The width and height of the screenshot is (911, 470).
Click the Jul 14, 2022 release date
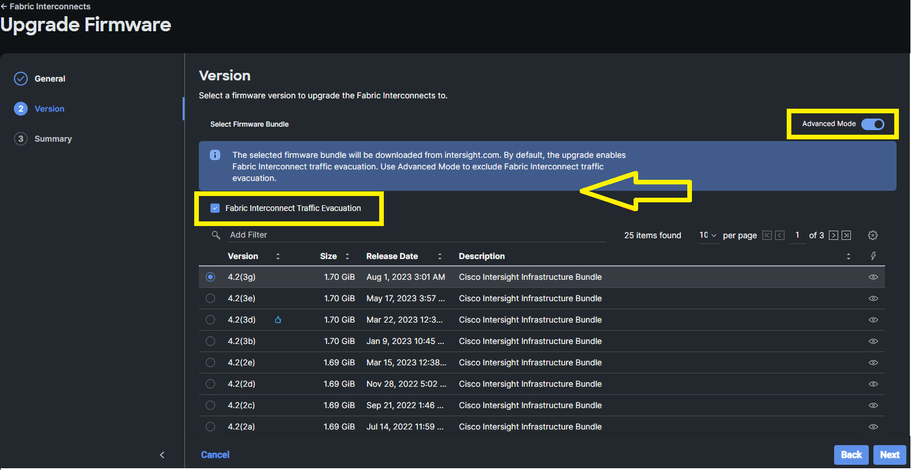(406, 426)
